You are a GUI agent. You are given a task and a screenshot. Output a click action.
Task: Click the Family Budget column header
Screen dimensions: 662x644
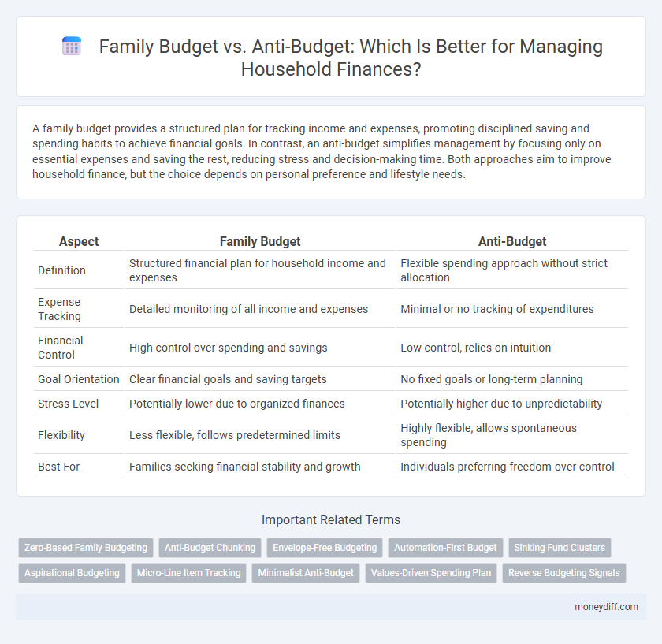click(260, 241)
